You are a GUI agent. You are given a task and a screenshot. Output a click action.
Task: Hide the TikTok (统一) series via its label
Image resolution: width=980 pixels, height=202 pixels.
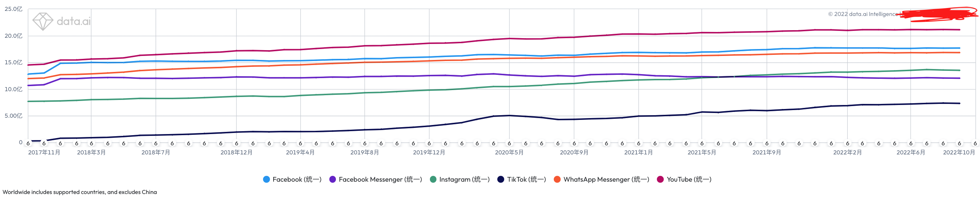[526, 179]
